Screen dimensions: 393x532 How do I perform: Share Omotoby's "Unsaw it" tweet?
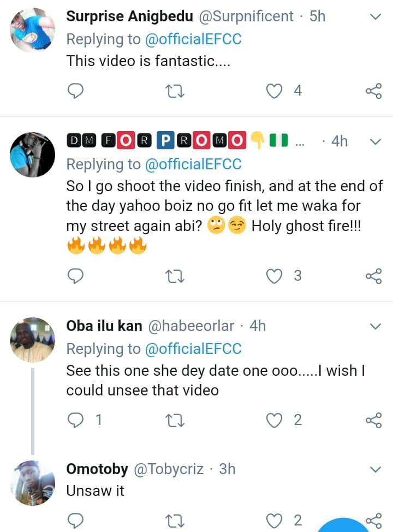pos(373,519)
